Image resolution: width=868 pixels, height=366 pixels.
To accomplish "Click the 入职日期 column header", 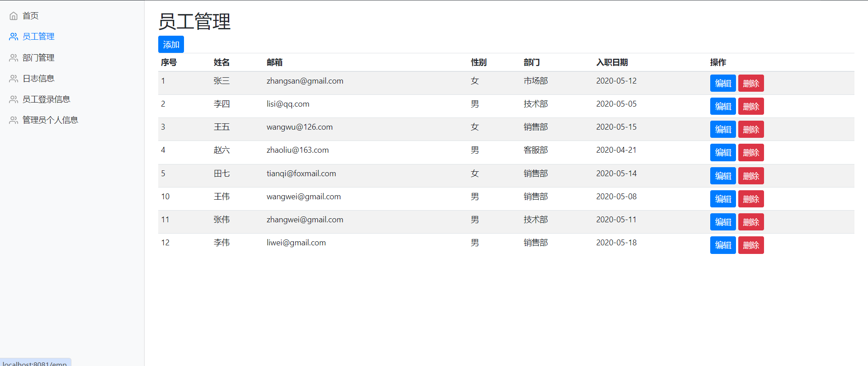I will coord(612,62).
